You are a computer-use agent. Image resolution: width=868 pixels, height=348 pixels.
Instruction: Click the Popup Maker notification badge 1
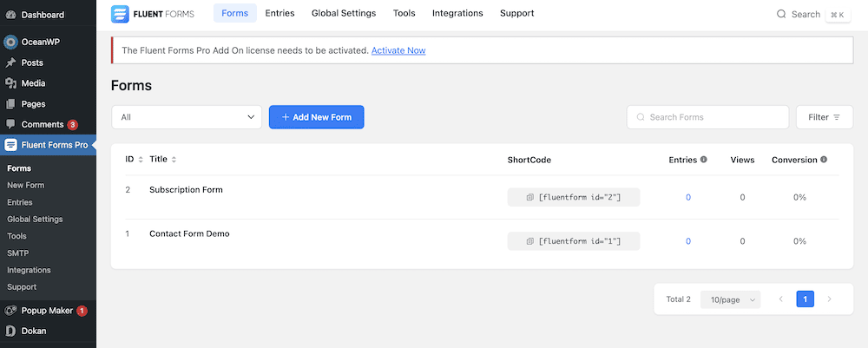coord(82,311)
